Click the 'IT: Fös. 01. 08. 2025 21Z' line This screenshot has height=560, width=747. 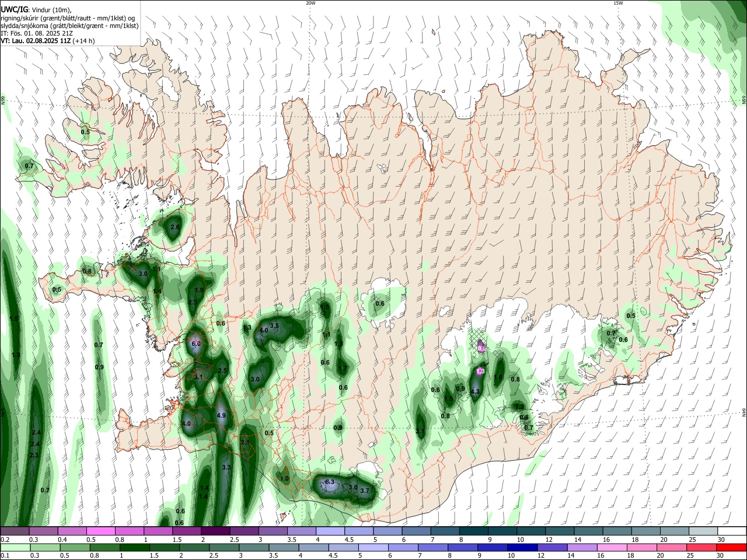tap(36, 33)
